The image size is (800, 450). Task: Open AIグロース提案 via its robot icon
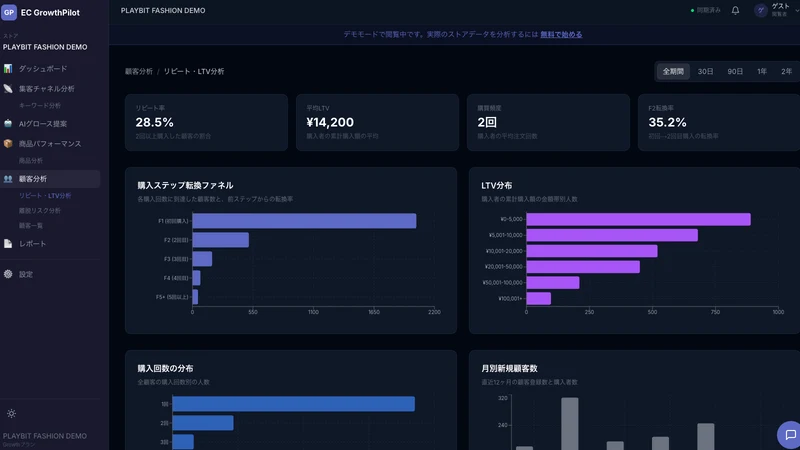tap(8, 123)
